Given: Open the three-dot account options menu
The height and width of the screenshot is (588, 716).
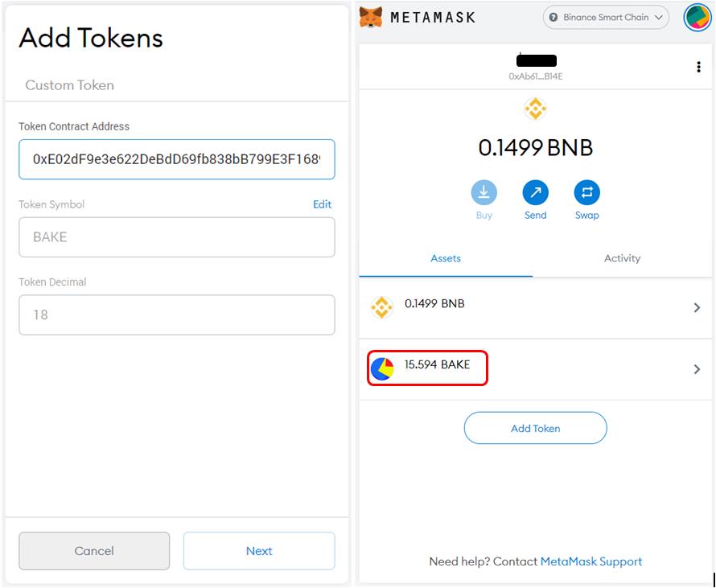Looking at the screenshot, I should click(x=698, y=68).
